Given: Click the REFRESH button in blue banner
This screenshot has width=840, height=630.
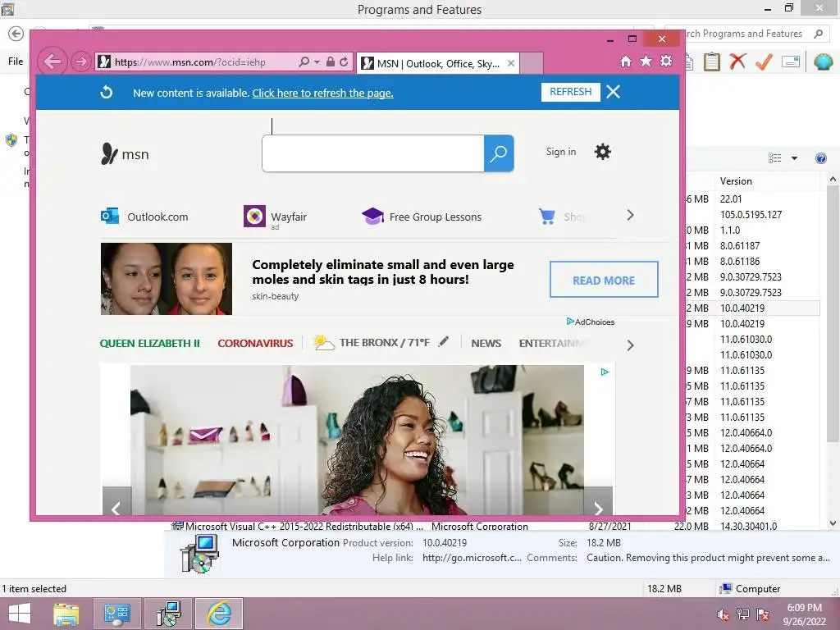Looking at the screenshot, I should point(571,92).
